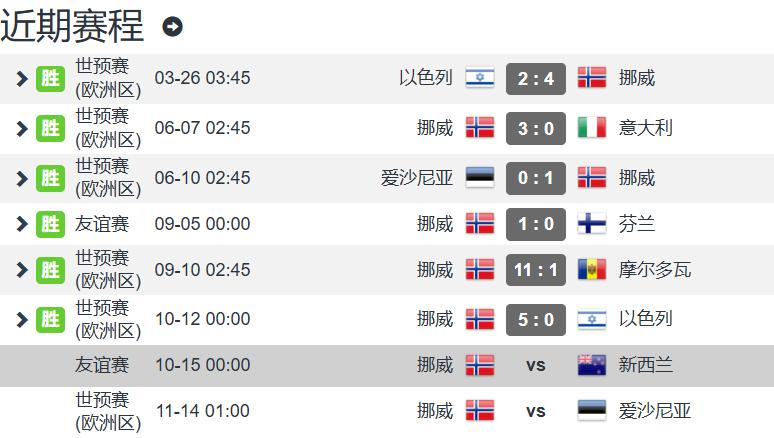This screenshot has height=438, width=774.
Task: Click Finland flag next to 芬兰
Action: 592,223
